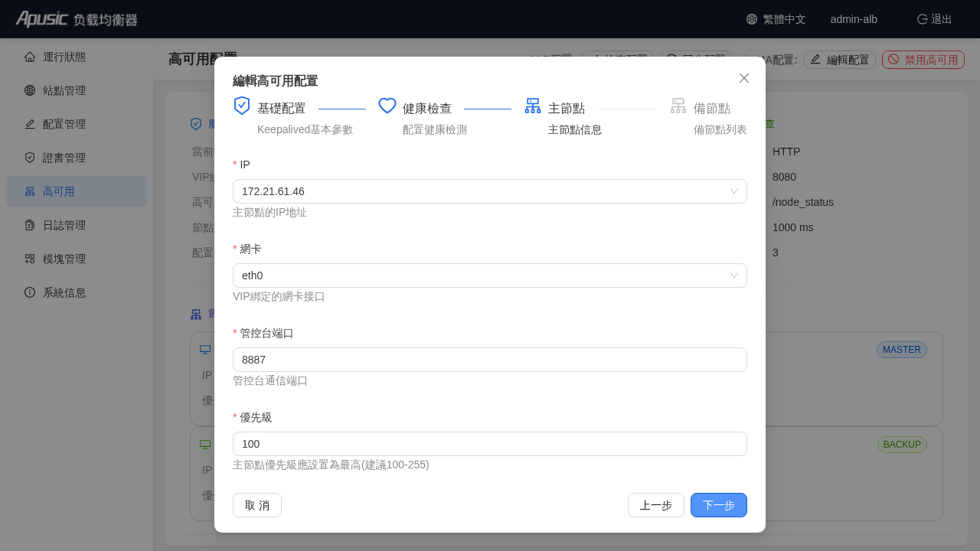Open 系統信息 in the sidebar
Viewport: 980px width, 551px height.
pos(77,292)
